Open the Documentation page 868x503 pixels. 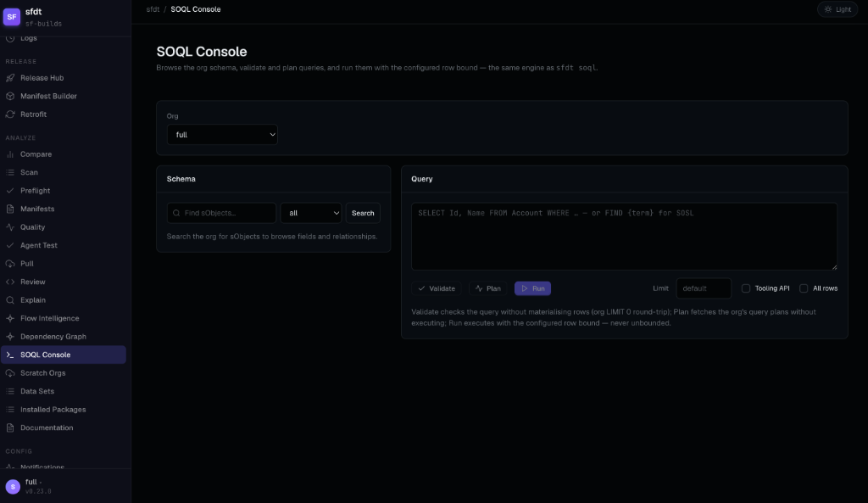(64, 428)
